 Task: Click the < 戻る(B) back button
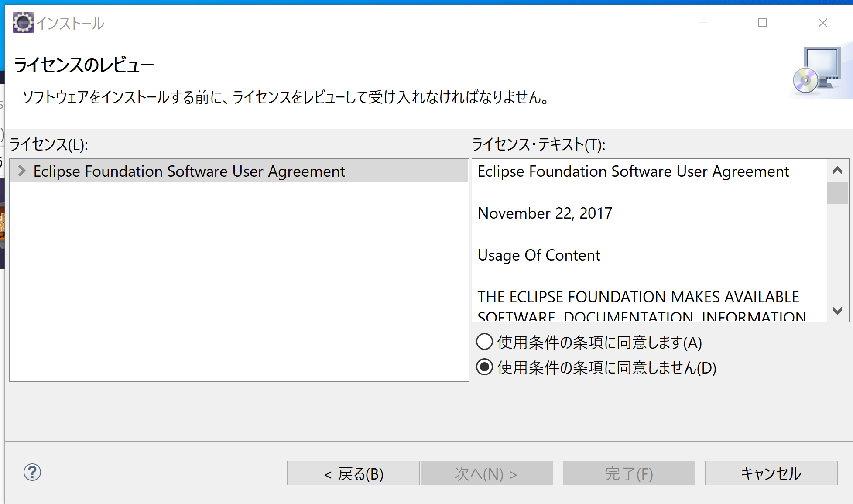click(x=353, y=473)
